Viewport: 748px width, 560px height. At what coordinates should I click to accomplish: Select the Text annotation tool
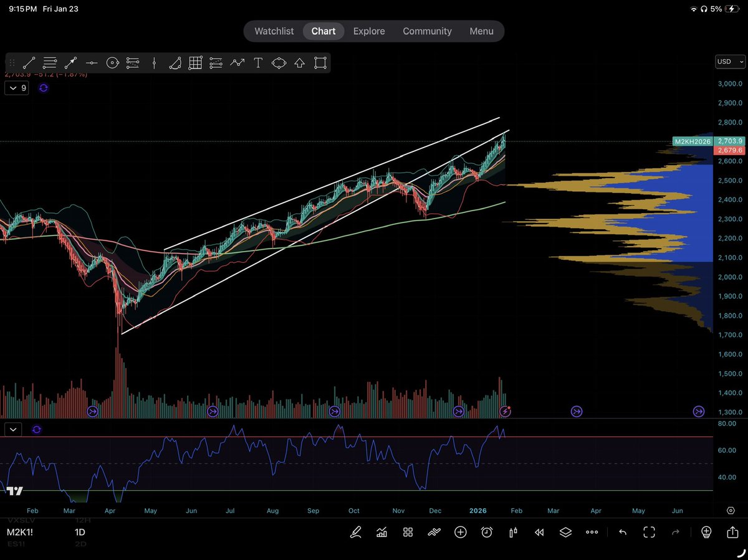click(258, 62)
